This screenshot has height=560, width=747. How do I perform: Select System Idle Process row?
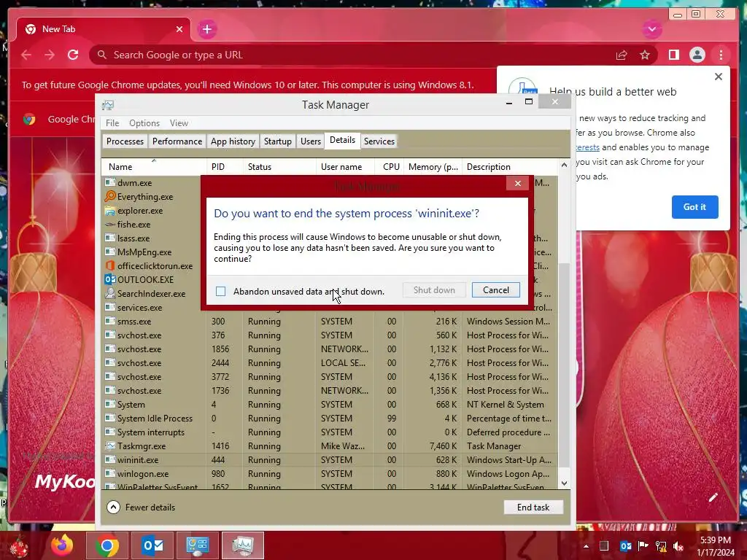point(330,418)
